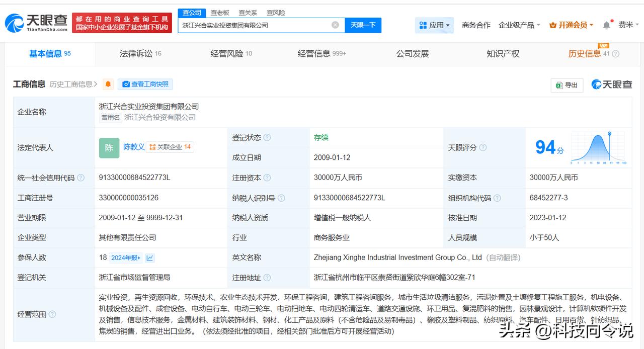The width and height of the screenshot is (644, 349).
Task: Open help icon next to 登记状态
Action: tap(267, 138)
